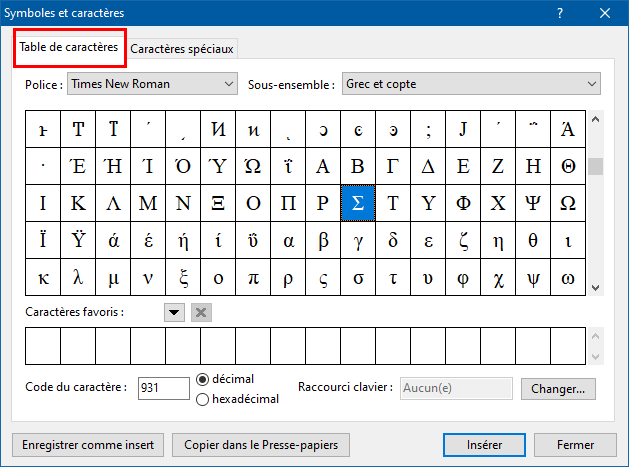The image size is (629, 467).
Task: Click the Insérer button
Action: tap(484, 445)
